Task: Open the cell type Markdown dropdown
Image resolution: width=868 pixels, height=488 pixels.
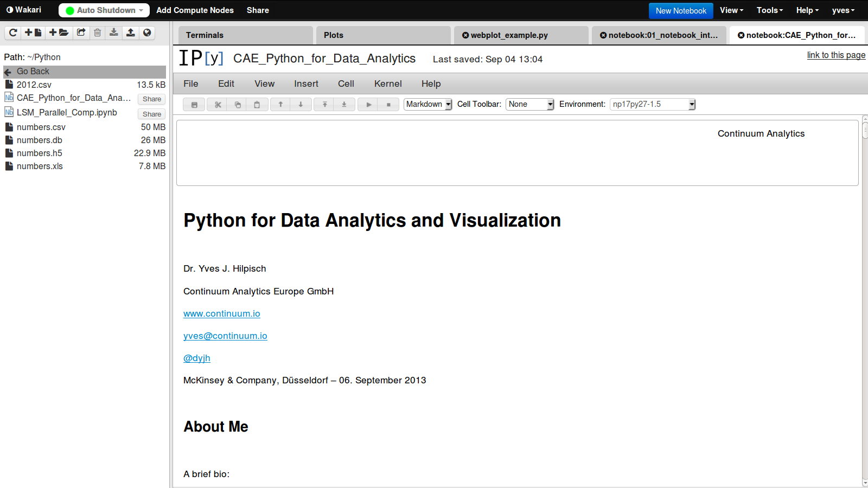Action: pos(427,104)
